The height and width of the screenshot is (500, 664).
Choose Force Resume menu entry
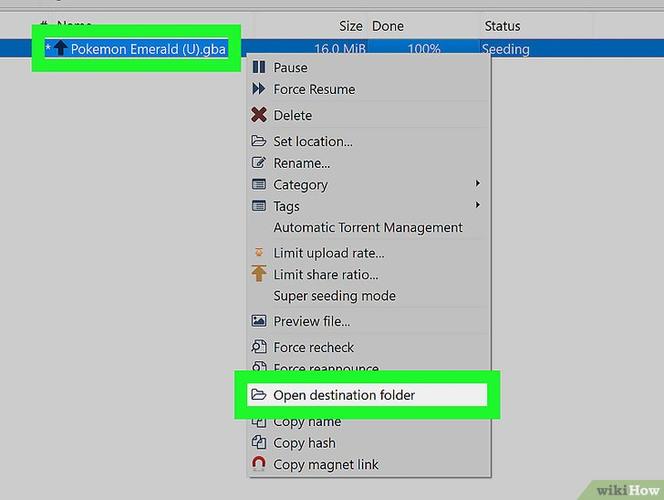tap(368, 89)
